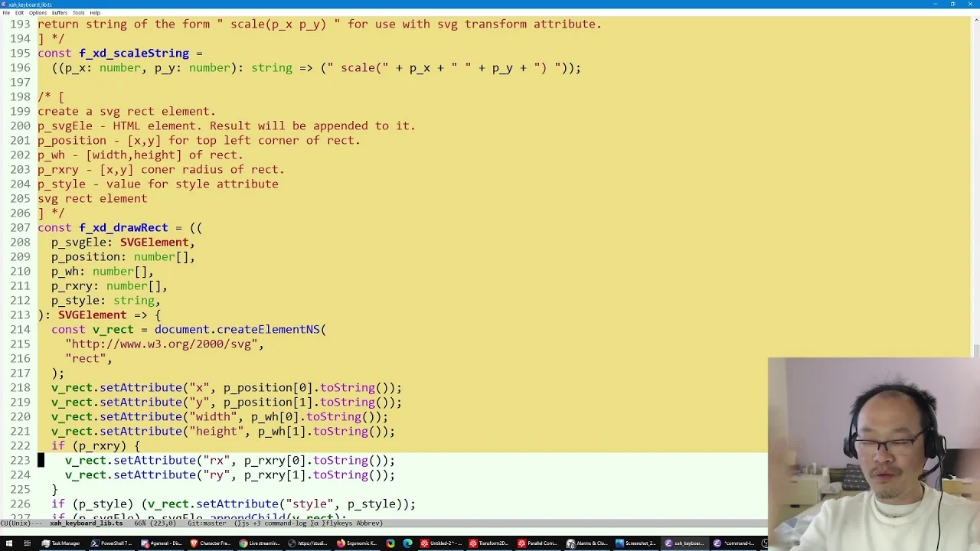
Task: Switch to the *command-l... Emacs taskbar item
Action: [735, 543]
